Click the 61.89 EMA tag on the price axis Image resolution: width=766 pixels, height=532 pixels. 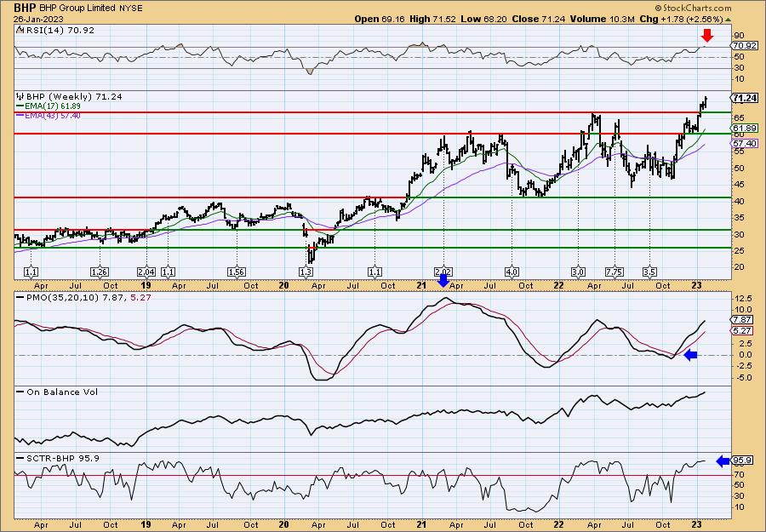click(746, 128)
